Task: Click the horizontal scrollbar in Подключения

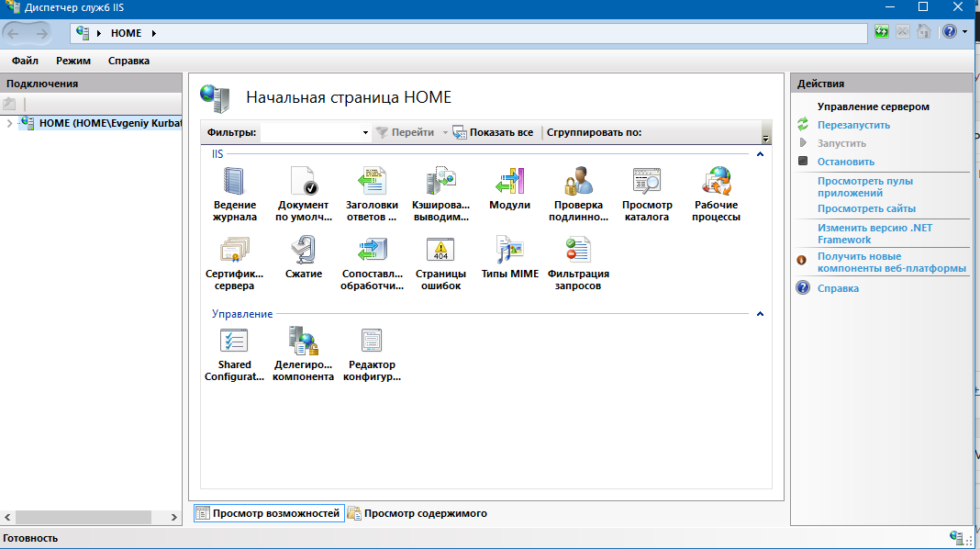Action: [x=84, y=517]
